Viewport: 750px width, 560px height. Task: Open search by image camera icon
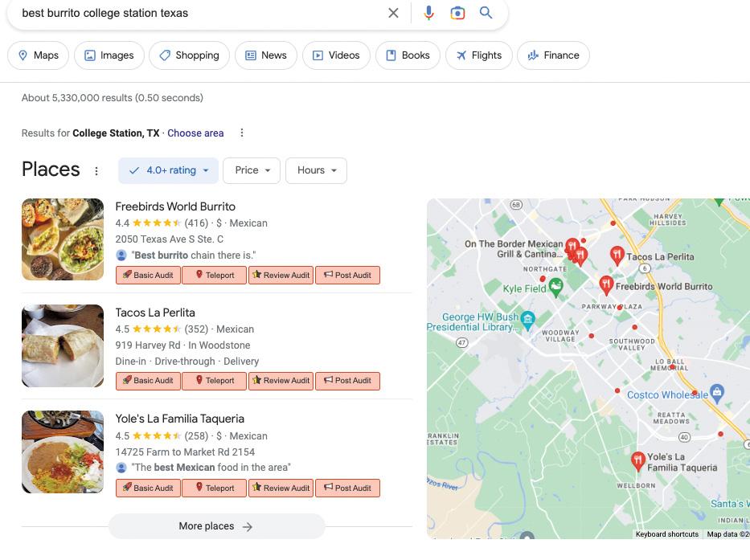[457, 13]
